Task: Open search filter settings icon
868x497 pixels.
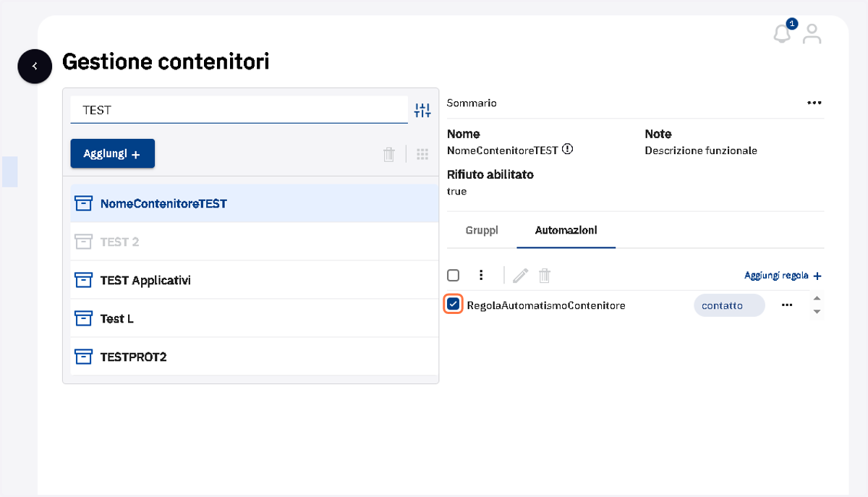Action: tap(422, 111)
